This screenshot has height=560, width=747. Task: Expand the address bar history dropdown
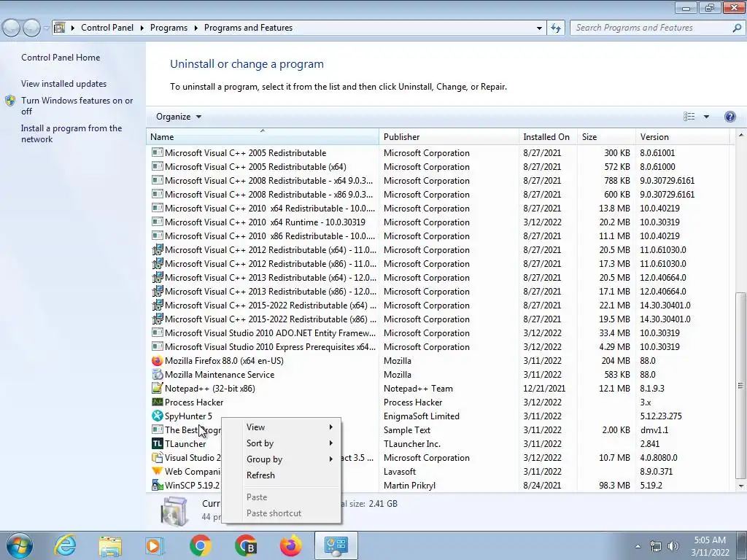[539, 28]
